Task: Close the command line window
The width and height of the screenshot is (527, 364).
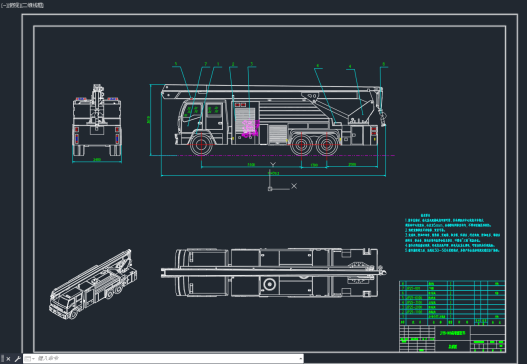Action: pos(8,359)
